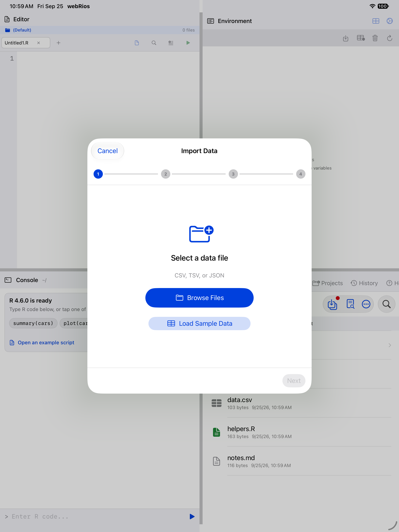Tap the summary(cars) suggestion chip

click(33, 323)
